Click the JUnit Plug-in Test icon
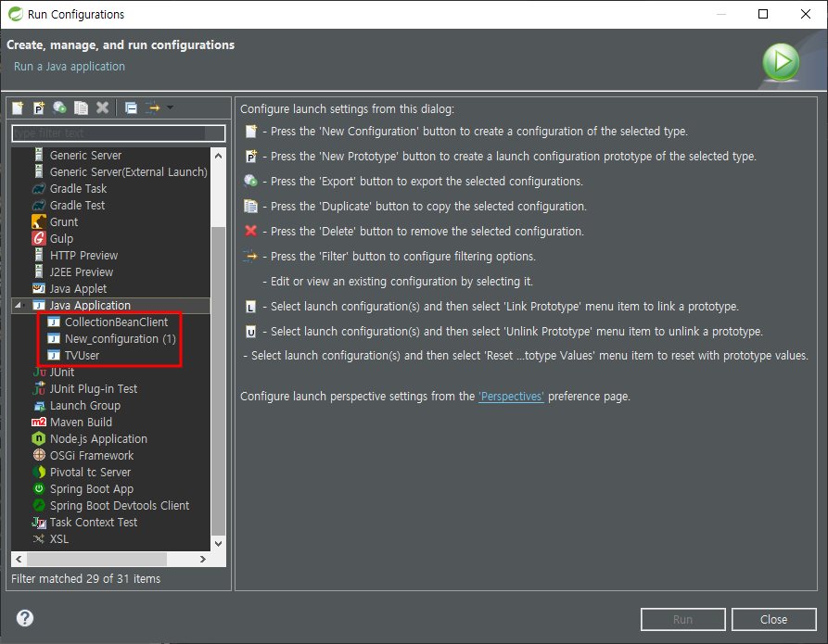This screenshot has width=828, height=644. (x=39, y=389)
